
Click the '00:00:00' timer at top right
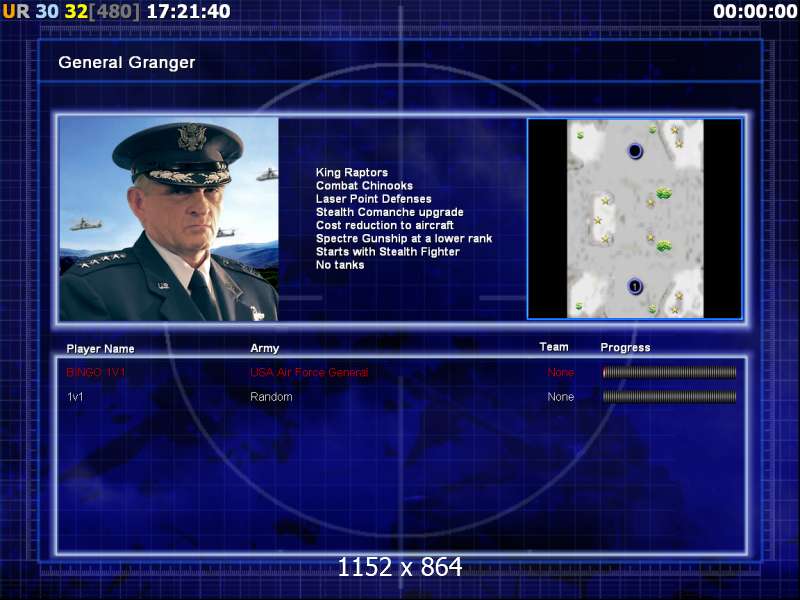coord(755,11)
